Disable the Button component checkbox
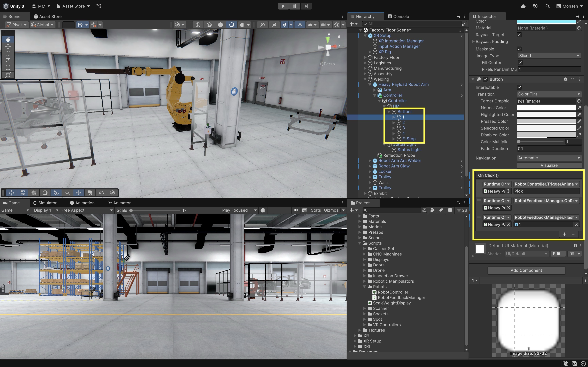This screenshot has width=588, height=367. (x=485, y=79)
